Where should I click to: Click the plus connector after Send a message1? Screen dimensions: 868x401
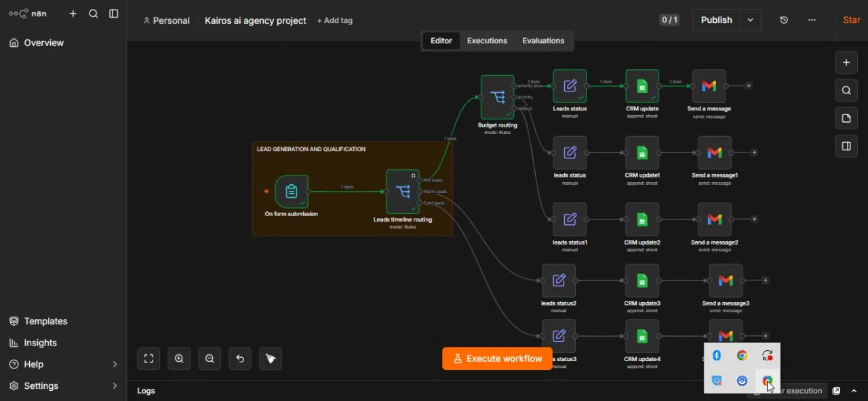(754, 152)
